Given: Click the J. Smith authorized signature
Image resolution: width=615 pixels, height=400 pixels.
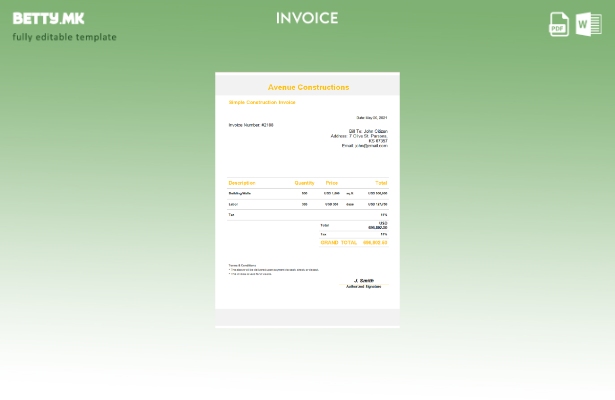Looking at the screenshot, I should coord(363,283).
